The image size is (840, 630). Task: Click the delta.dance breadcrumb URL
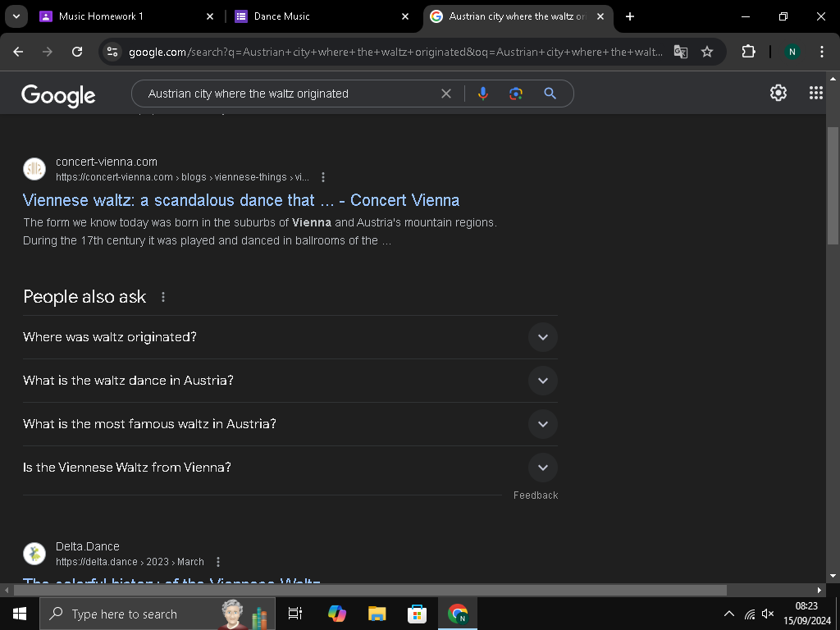pos(130,561)
